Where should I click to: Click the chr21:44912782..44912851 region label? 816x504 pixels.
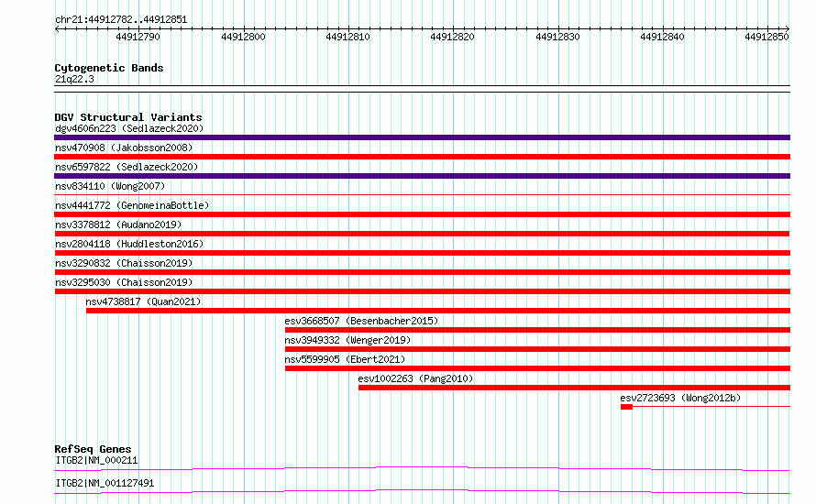[121, 20]
